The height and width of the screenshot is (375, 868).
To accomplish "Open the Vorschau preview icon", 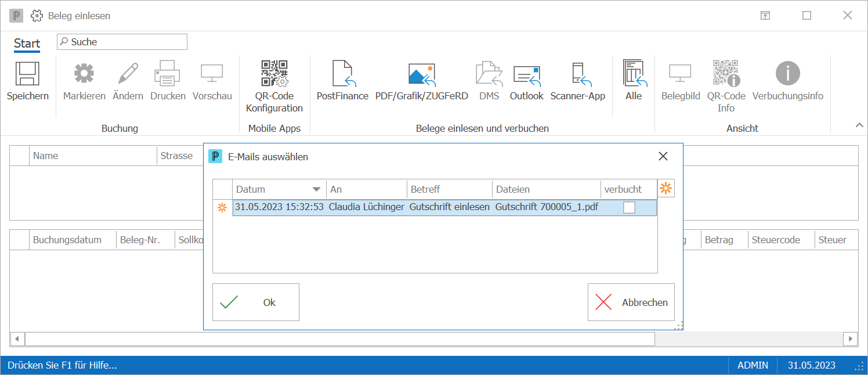I will [x=212, y=74].
